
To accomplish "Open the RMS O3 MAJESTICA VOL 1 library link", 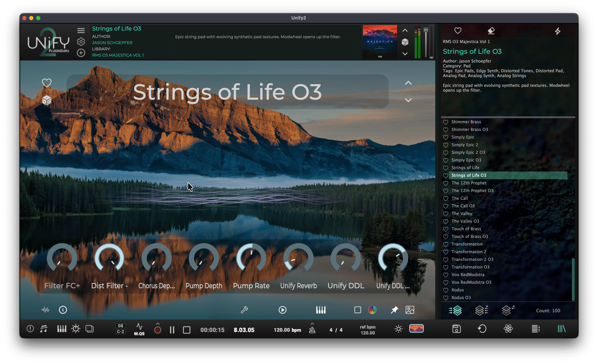I will tap(118, 55).
